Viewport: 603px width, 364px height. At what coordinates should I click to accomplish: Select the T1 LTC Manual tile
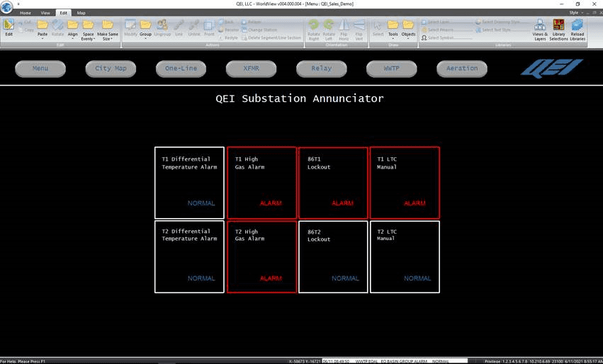coord(405,183)
